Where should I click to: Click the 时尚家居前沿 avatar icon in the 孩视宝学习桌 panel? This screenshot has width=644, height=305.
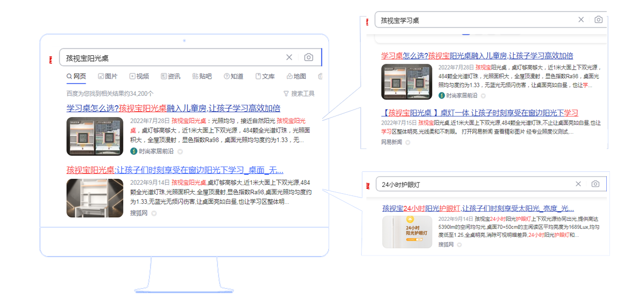[x=441, y=96]
